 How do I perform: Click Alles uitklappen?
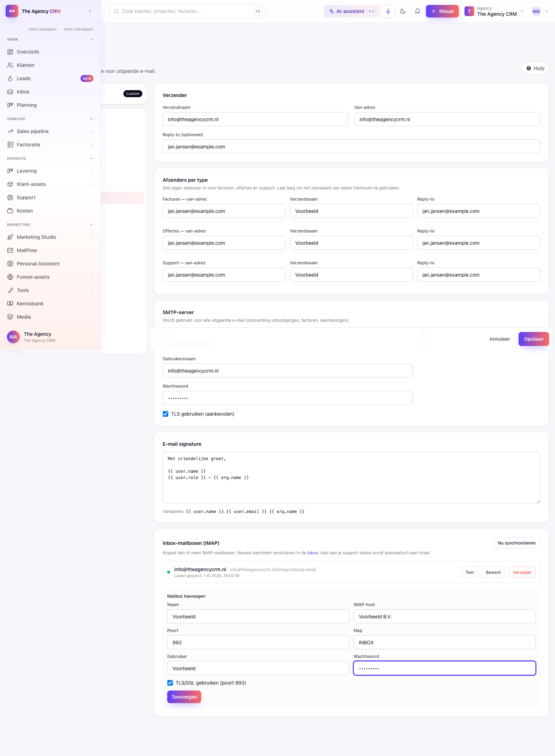point(78,29)
